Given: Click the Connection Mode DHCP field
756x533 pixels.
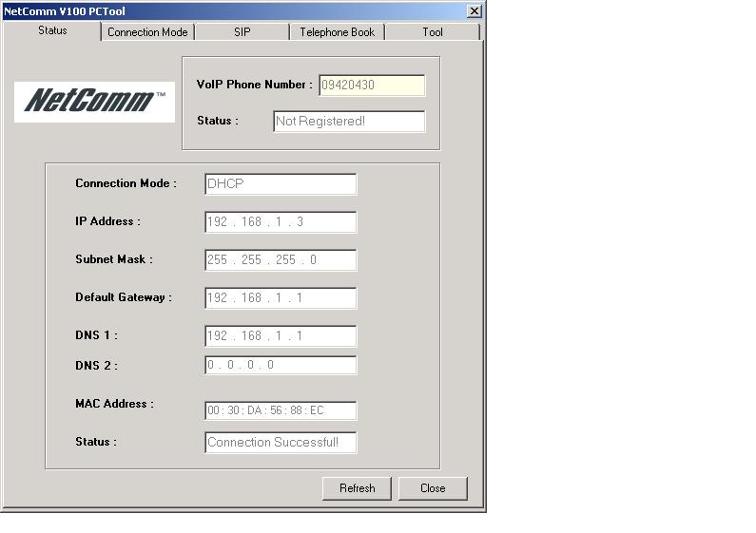Looking at the screenshot, I should pos(281,184).
